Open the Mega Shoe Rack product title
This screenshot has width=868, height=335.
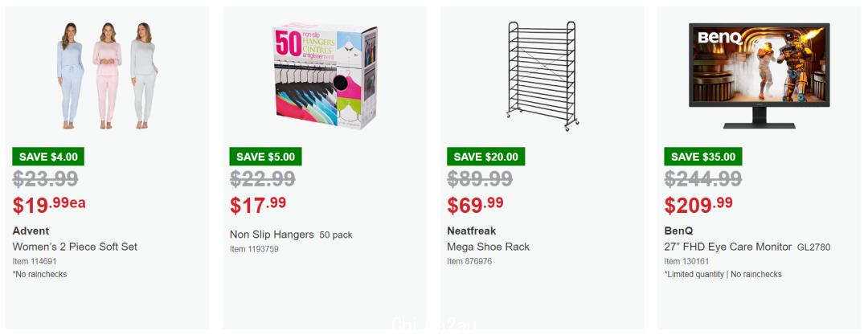pos(489,247)
